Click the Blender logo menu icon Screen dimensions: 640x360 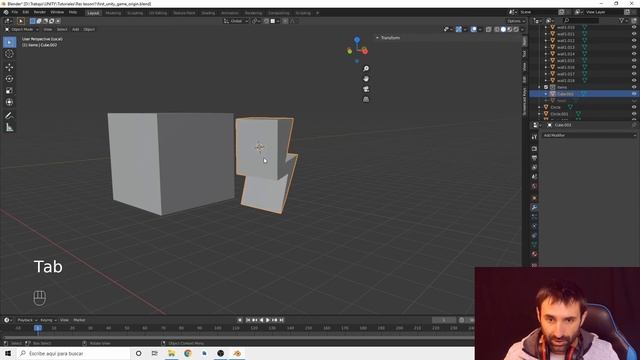(6, 13)
